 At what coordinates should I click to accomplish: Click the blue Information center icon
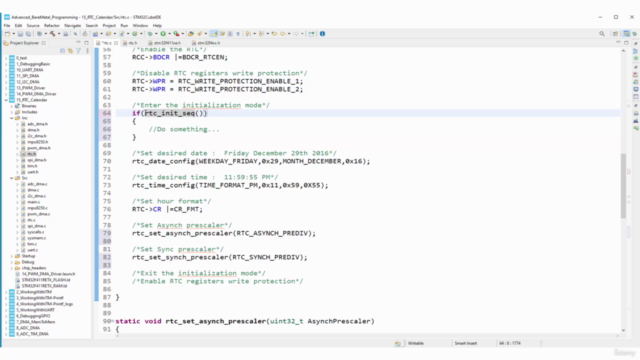pos(322,34)
